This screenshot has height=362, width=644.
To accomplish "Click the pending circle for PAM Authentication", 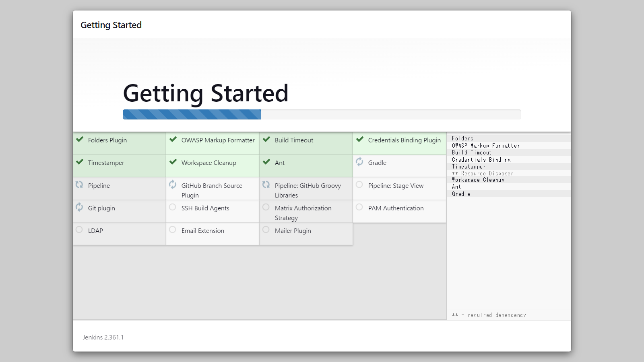I will pos(359,207).
